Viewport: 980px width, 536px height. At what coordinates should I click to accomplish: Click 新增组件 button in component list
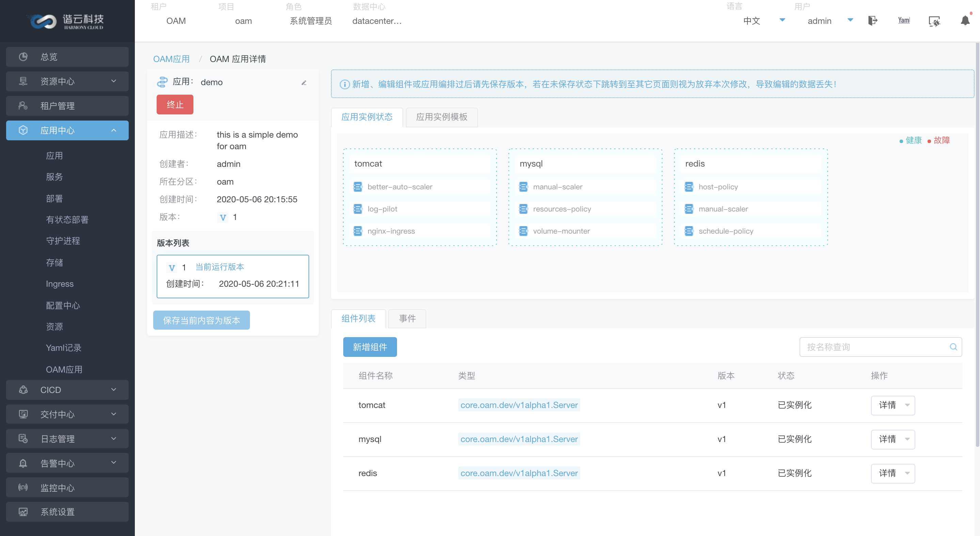pos(370,346)
